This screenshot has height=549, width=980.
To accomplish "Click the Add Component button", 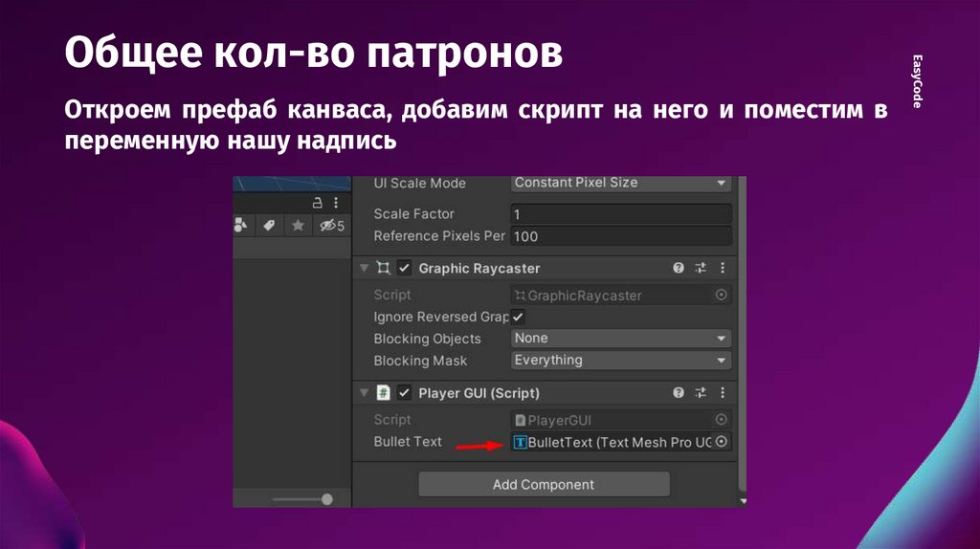I will coord(544,485).
